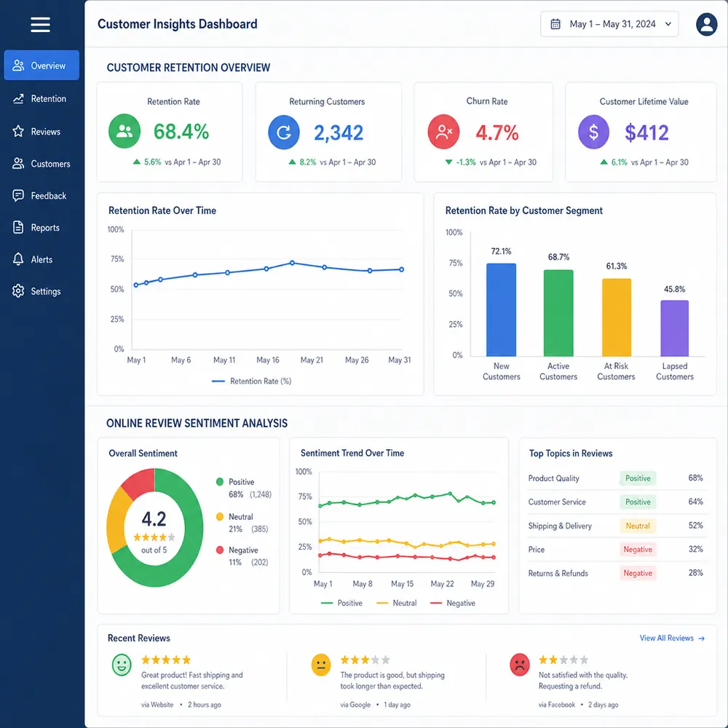Click the five-star rating on first review
The image size is (728, 728).
pyautogui.click(x=166, y=660)
